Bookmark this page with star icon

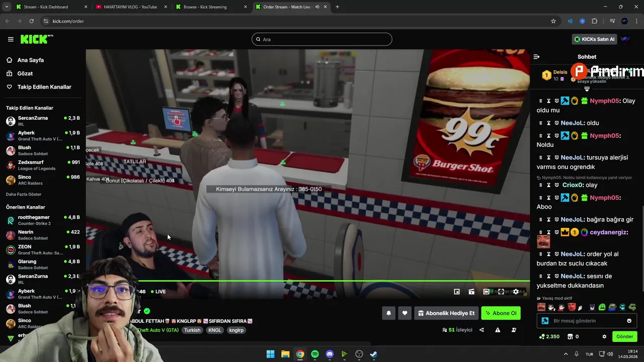(x=553, y=21)
